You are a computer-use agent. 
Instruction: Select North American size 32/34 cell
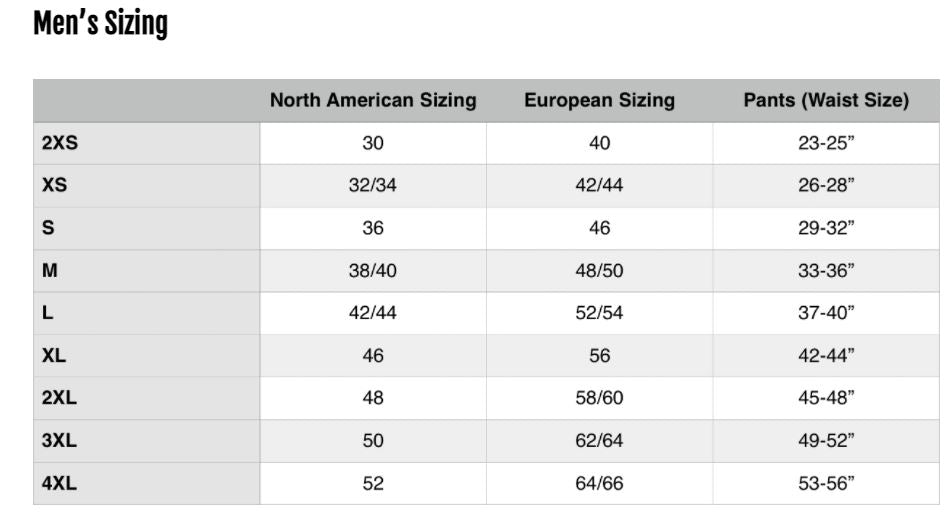coord(373,186)
